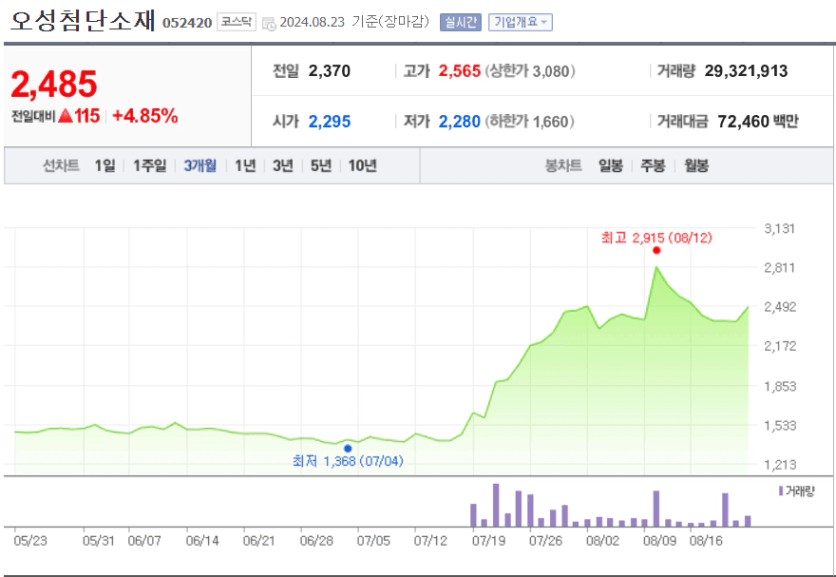Select the 1주일 line chart tab
This screenshot has height=577, width=836.
click(150, 166)
